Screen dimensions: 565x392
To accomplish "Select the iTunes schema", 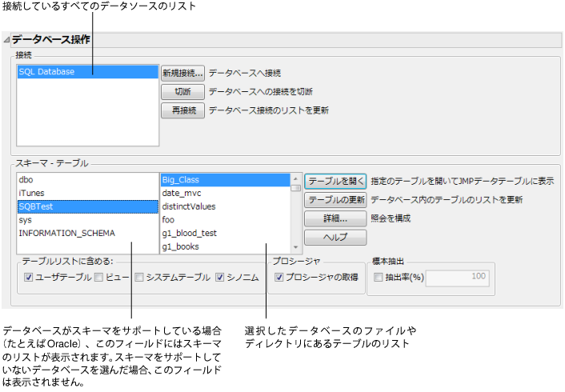I will pos(88,193).
